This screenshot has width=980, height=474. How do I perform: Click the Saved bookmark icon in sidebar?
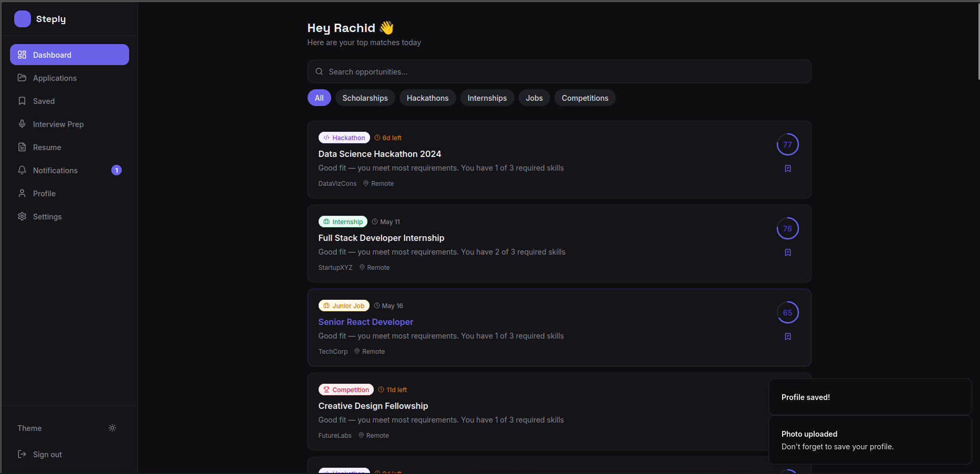[x=22, y=101]
